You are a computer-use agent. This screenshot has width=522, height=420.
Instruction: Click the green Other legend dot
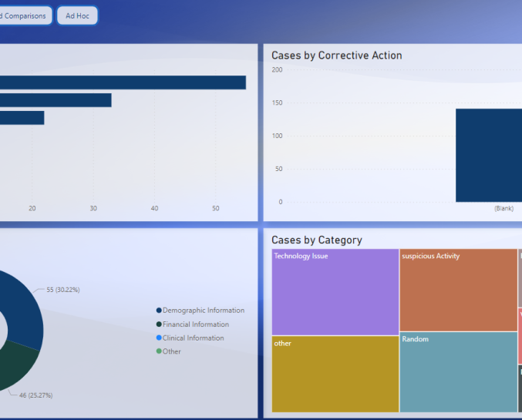(159, 351)
